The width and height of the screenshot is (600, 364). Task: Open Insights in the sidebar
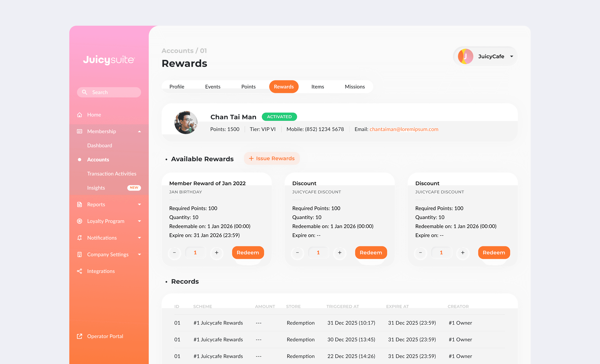pos(96,188)
